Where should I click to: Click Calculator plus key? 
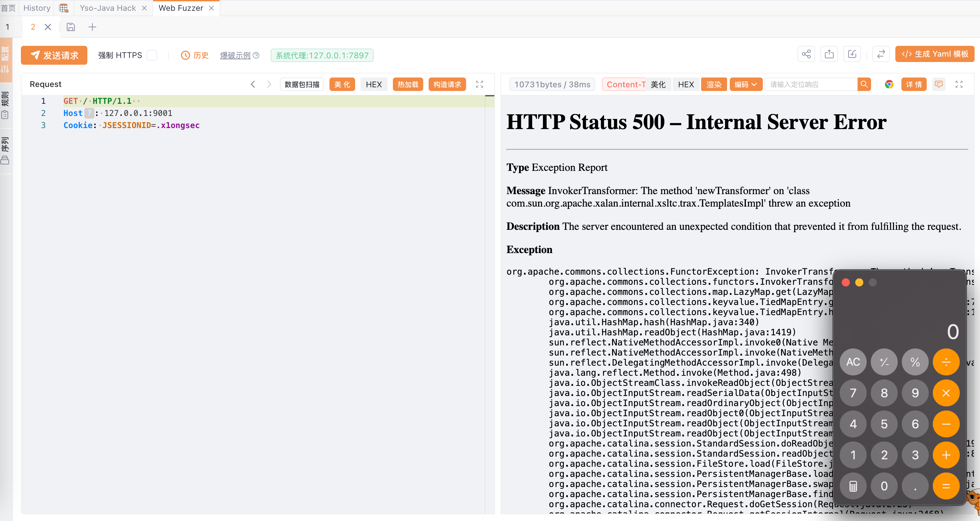click(x=946, y=455)
